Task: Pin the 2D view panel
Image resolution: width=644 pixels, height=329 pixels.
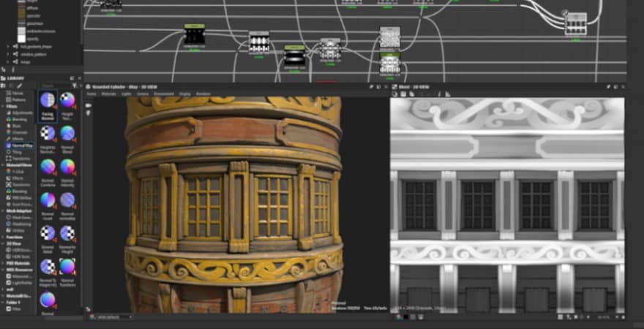Action: point(608,86)
